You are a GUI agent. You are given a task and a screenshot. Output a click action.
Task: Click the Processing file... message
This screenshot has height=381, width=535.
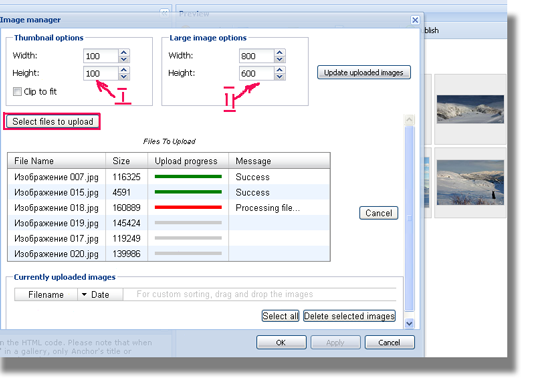pos(268,207)
